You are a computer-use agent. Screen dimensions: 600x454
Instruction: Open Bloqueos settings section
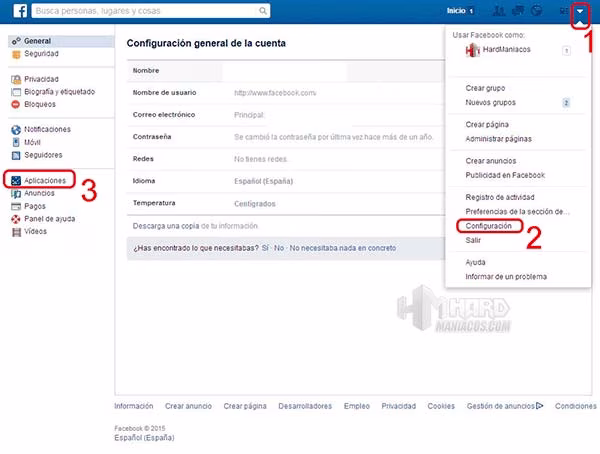tap(40, 104)
